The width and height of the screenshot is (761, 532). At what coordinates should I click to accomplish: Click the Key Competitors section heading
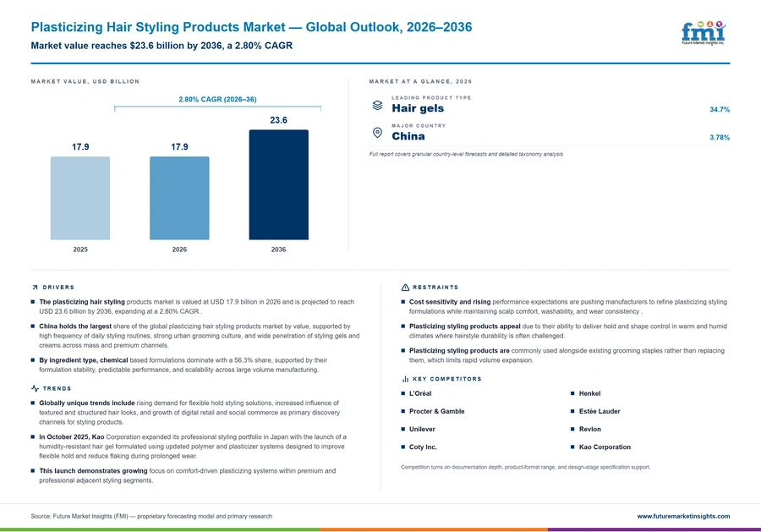[447, 379]
